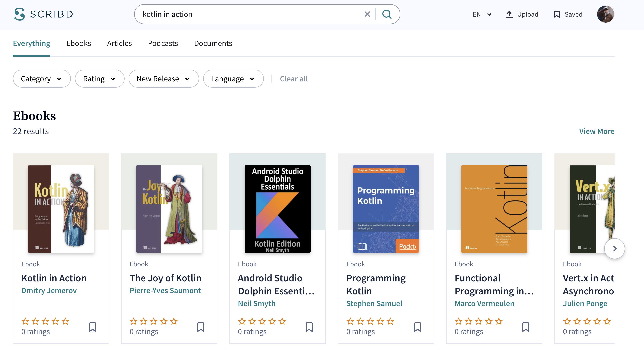The height and width of the screenshot is (358, 644).
Task: Click into the search input field
Action: pyautogui.click(x=251, y=14)
